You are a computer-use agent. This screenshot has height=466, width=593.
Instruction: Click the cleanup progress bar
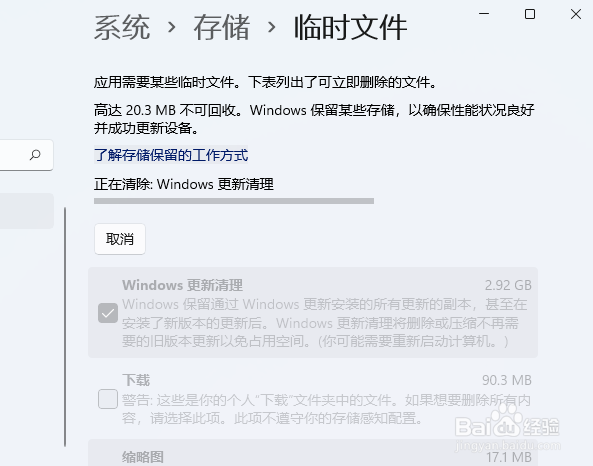pos(234,201)
